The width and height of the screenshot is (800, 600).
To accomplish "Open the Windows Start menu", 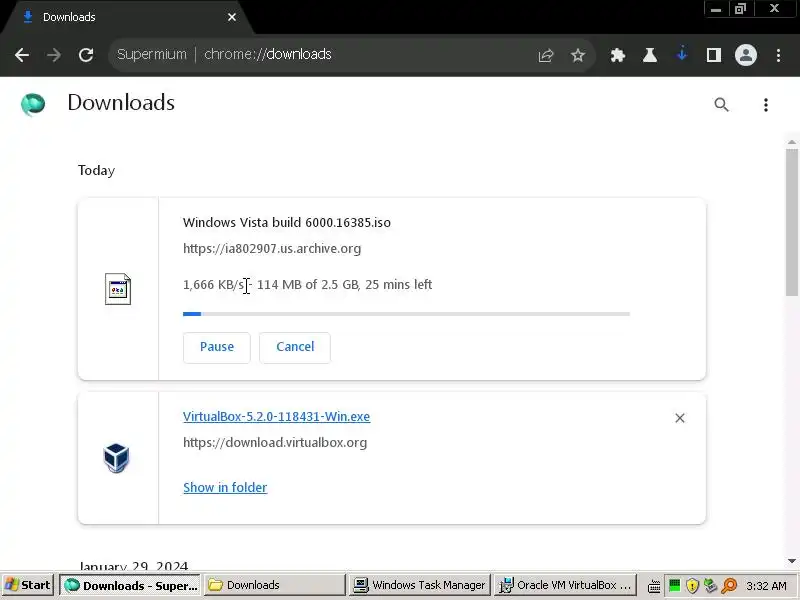I will 29,585.
